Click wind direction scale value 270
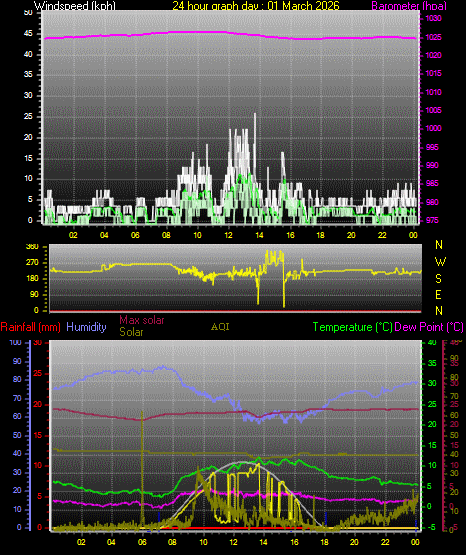This screenshot has width=466, height=555. 32,263
